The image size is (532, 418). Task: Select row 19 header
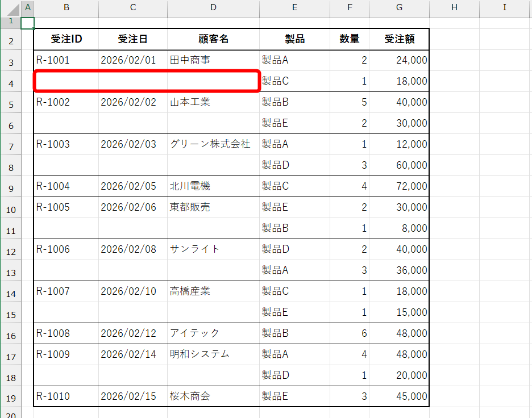(10, 396)
